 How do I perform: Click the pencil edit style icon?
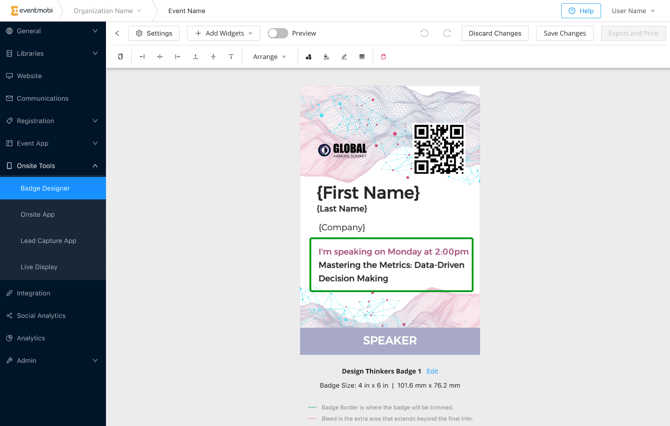[x=344, y=57]
